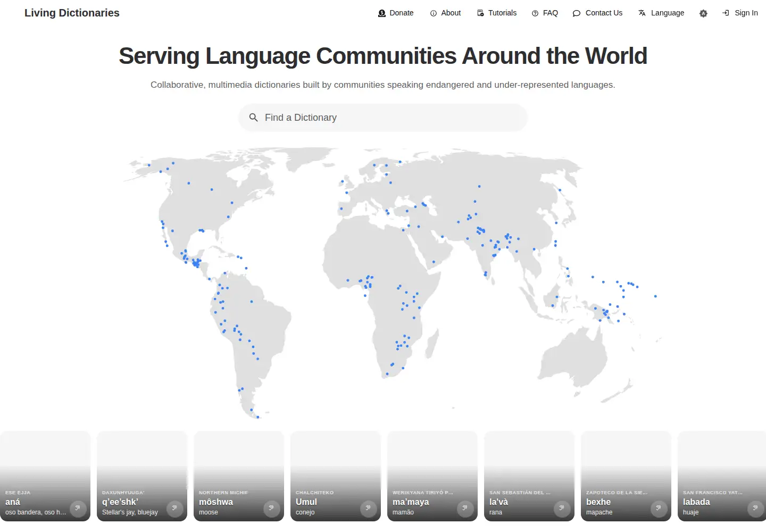The height and width of the screenshot is (532, 766).
Task: Play audio for labada huaje entry
Action: (x=755, y=509)
